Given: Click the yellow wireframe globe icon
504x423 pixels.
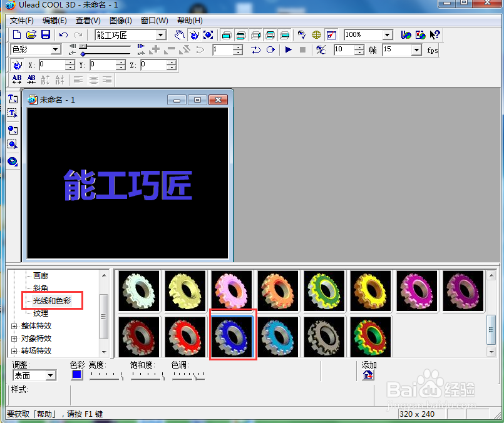Looking at the screenshot, I should [x=316, y=34].
